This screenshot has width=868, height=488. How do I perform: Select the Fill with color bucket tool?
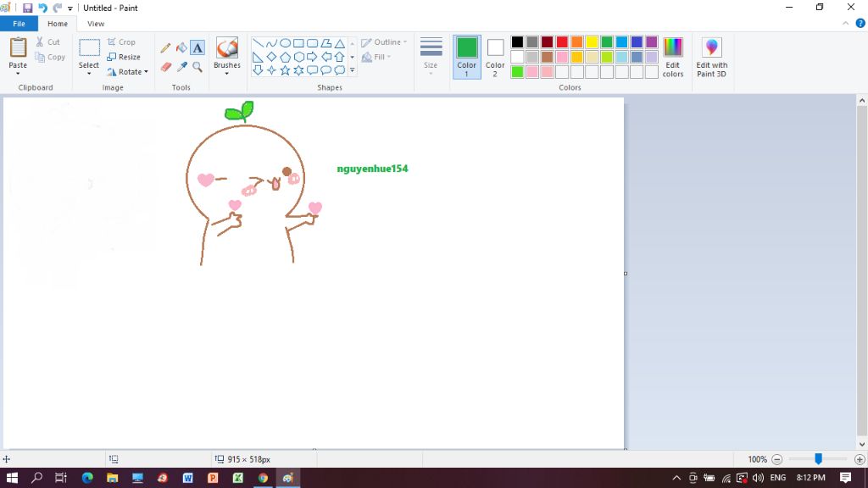[181, 48]
